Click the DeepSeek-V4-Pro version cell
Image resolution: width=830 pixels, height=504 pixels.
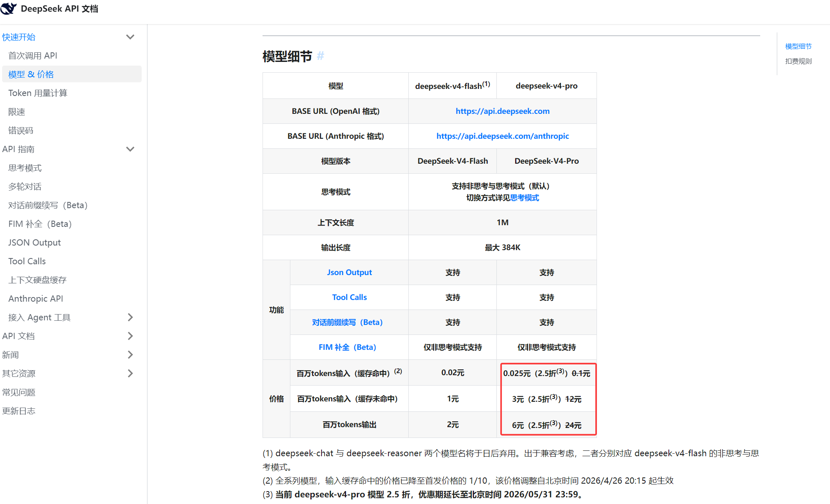[546, 161]
